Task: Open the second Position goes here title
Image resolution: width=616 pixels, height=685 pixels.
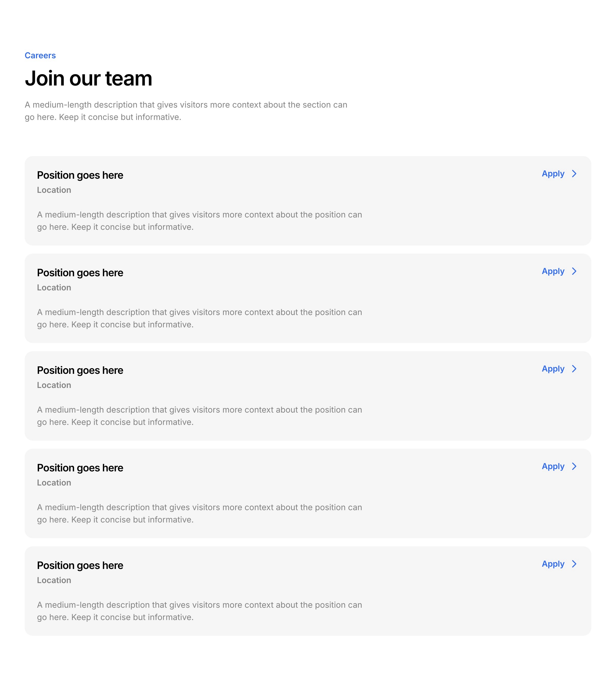Action: (x=80, y=273)
